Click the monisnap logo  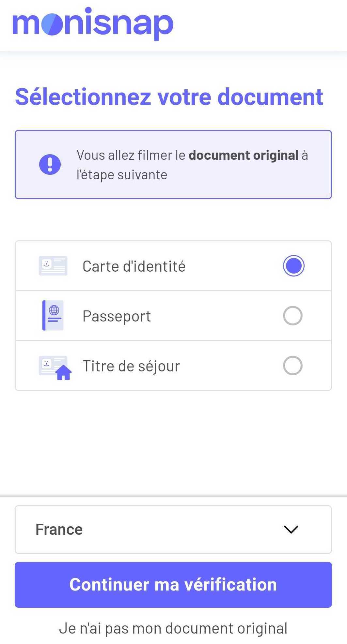tap(93, 24)
